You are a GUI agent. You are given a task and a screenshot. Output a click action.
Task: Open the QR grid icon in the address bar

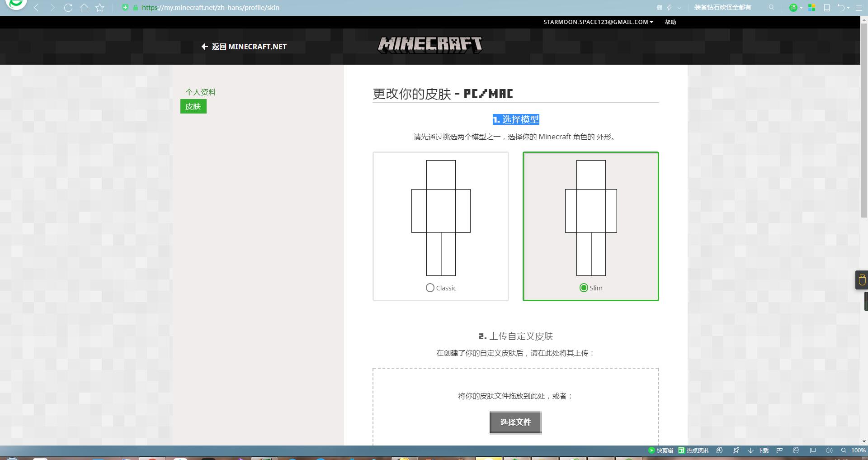[659, 7]
